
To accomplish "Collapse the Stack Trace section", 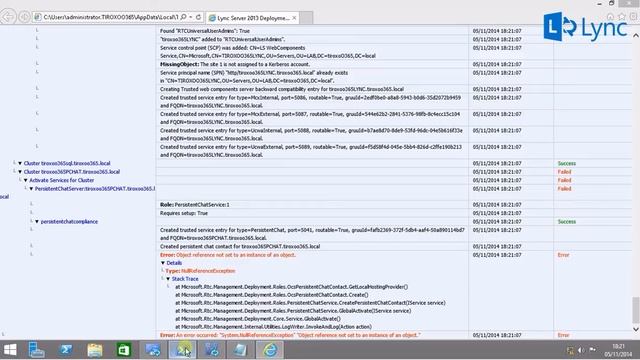I will 168,279.
